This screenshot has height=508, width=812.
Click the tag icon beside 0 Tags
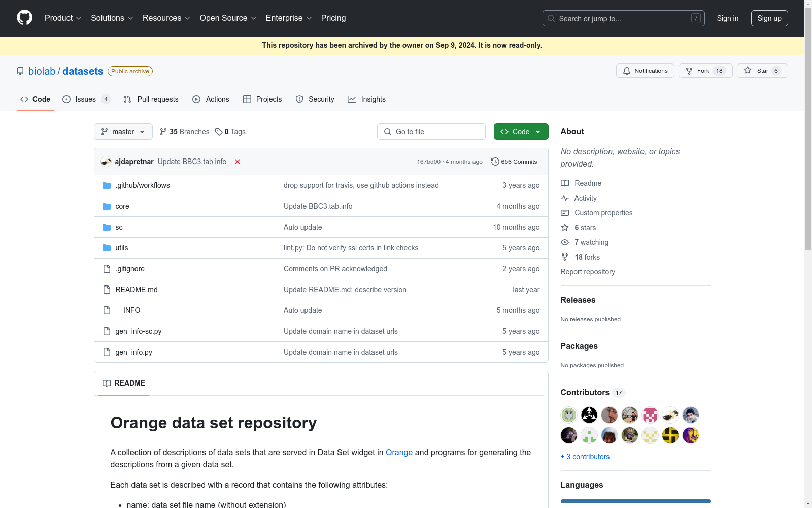coord(219,132)
